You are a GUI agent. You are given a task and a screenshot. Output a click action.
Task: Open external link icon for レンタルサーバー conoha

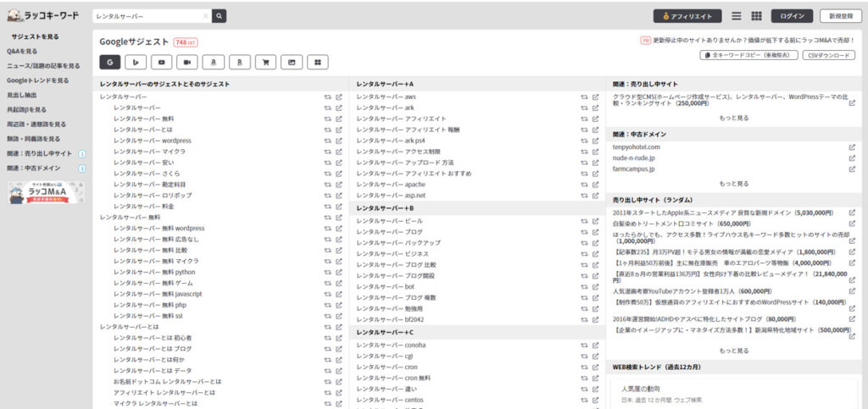595,345
